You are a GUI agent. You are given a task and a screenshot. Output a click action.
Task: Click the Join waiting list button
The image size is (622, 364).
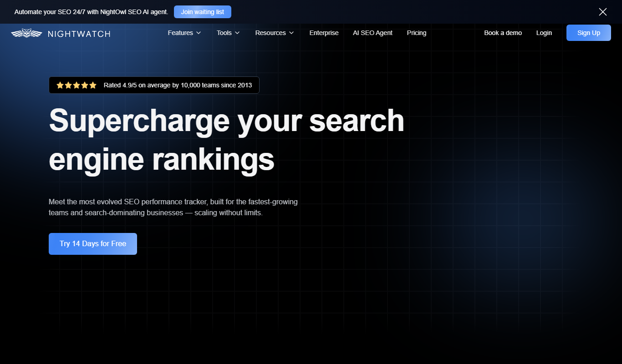click(x=203, y=12)
